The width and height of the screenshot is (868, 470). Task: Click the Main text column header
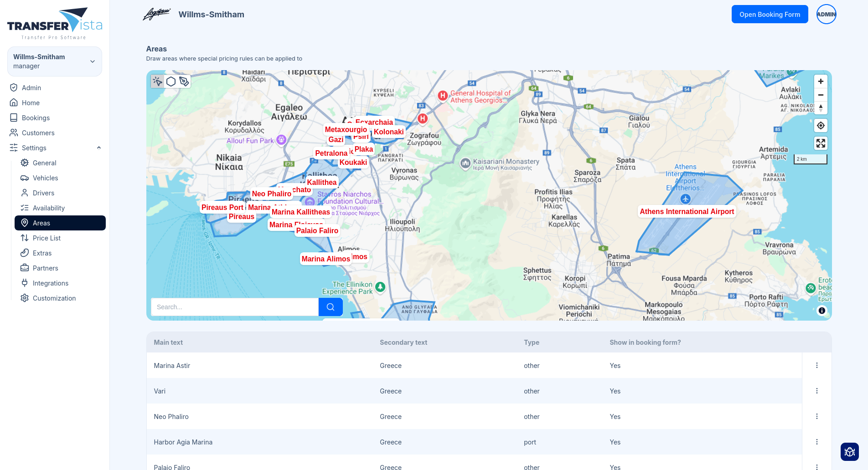pos(168,342)
